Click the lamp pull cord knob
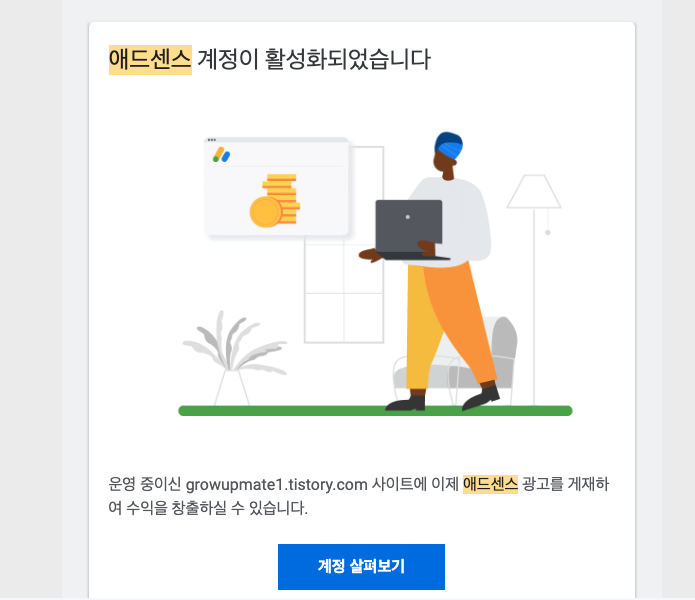Image resolution: width=695 pixels, height=600 pixels. click(x=548, y=232)
